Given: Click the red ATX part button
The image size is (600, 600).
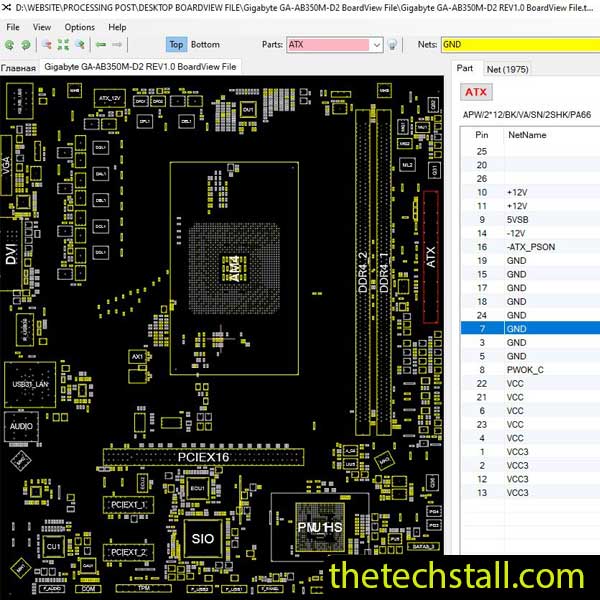Looking at the screenshot, I should coord(476,92).
